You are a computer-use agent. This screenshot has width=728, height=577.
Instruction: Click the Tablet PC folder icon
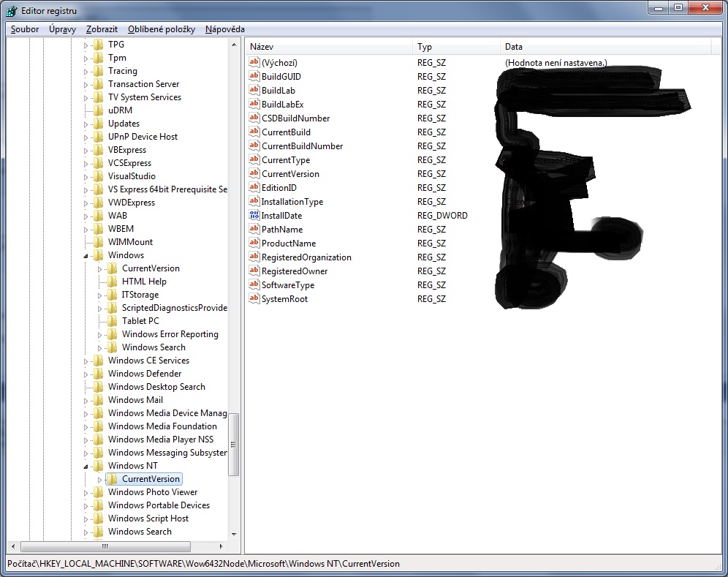[x=112, y=321]
